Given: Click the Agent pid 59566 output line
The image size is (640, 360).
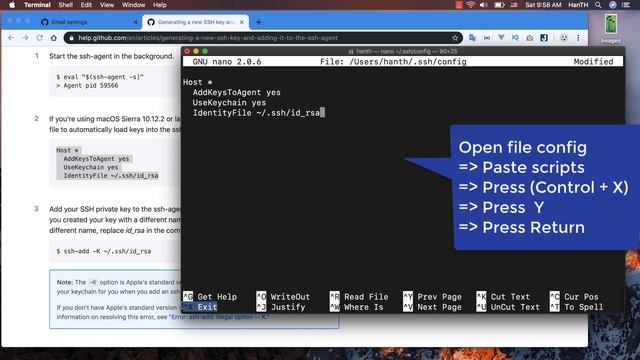Looking at the screenshot, I should click(87, 85).
